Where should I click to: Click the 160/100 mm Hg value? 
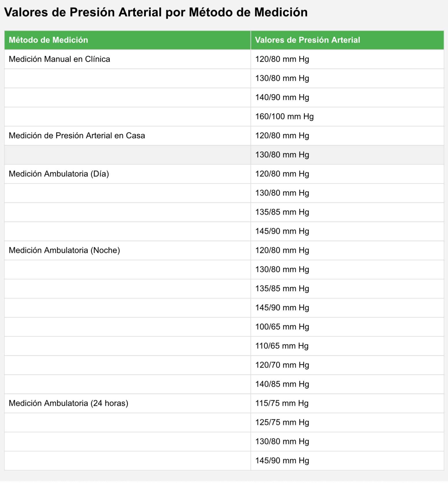(x=284, y=117)
